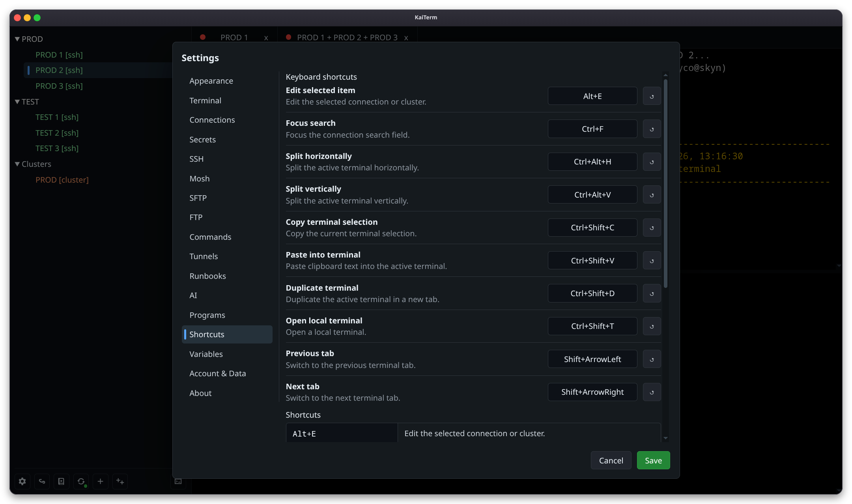Click the Cancel button
This screenshot has height=504, width=852.
tap(611, 461)
